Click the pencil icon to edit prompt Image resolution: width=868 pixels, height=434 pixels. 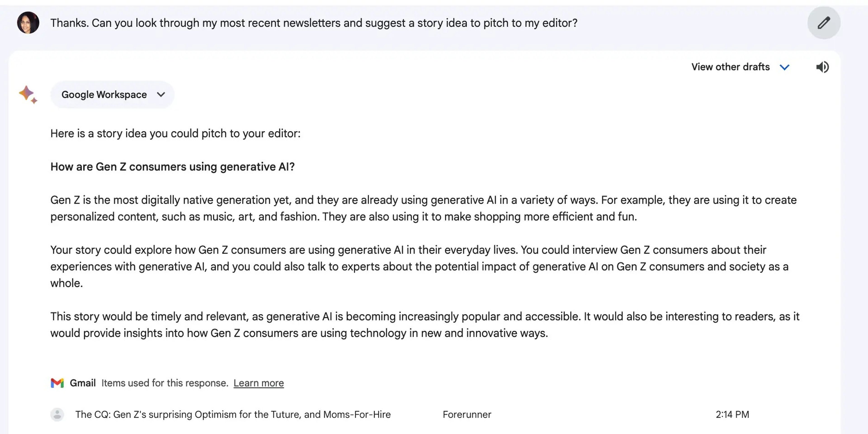click(x=823, y=23)
